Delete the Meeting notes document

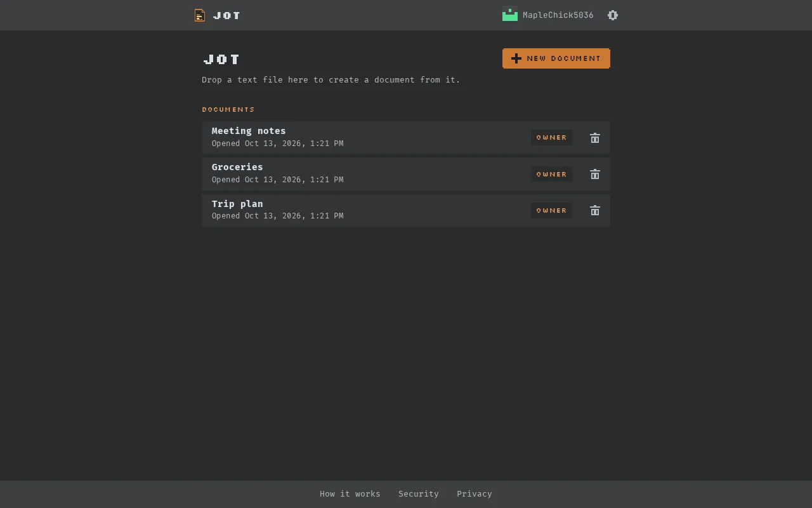click(595, 138)
